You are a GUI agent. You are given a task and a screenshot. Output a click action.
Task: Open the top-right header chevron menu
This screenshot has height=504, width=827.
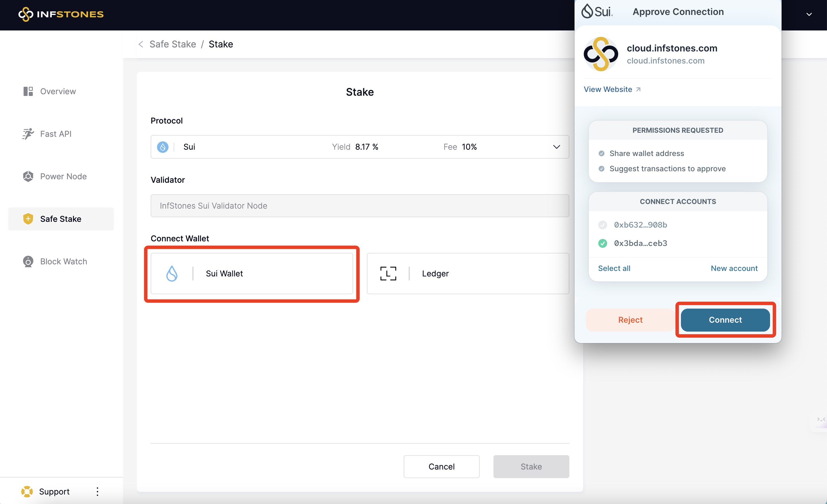point(809,14)
